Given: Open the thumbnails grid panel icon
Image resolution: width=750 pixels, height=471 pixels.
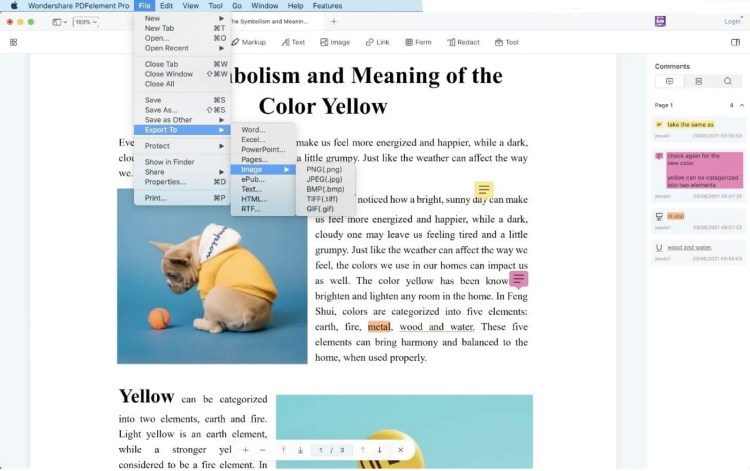Looking at the screenshot, I should 13,42.
